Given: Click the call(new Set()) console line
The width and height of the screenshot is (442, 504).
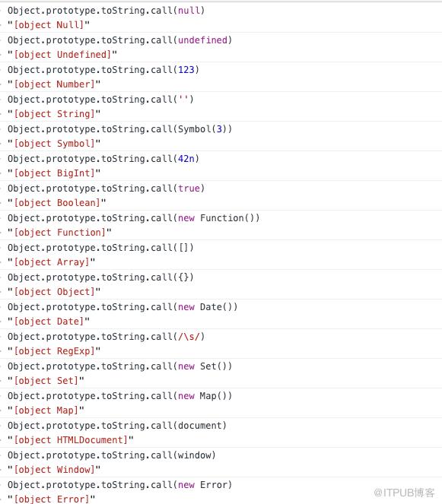Looking at the screenshot, I should [x=119, y=366].
